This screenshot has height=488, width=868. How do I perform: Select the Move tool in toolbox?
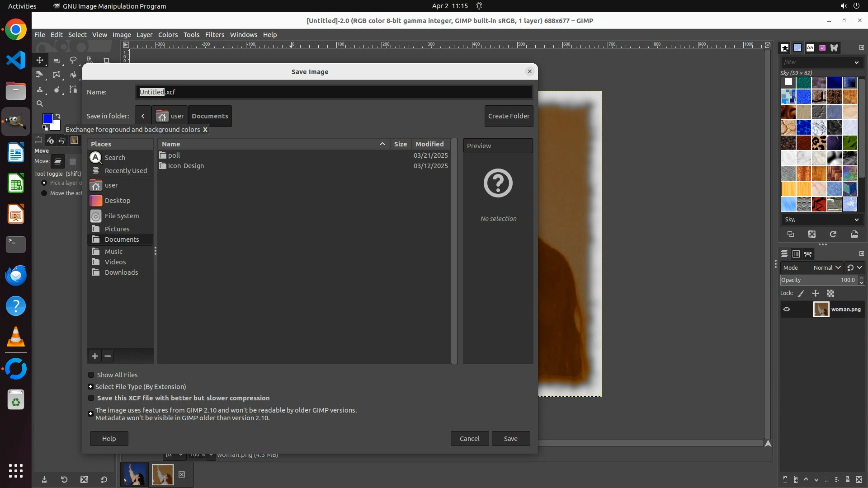[x=40, y=60]
